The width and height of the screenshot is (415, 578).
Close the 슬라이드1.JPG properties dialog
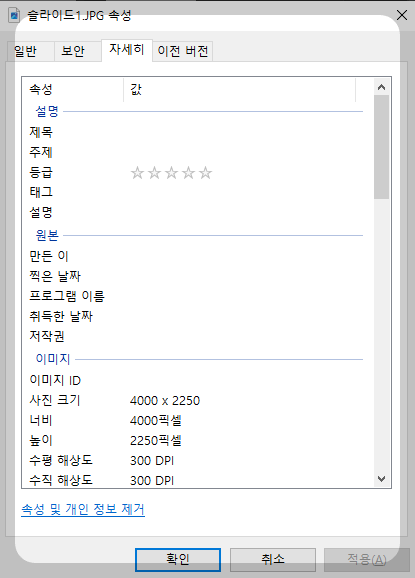[401, 15]
